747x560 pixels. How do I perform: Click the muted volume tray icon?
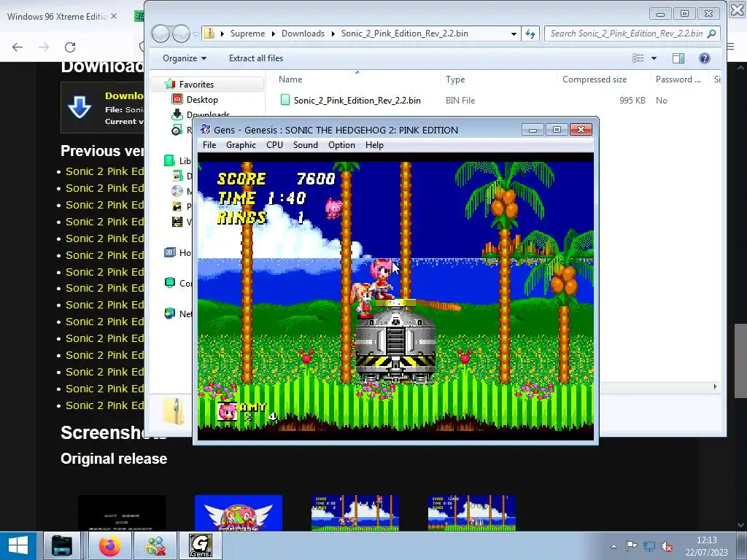click(667, 545)
